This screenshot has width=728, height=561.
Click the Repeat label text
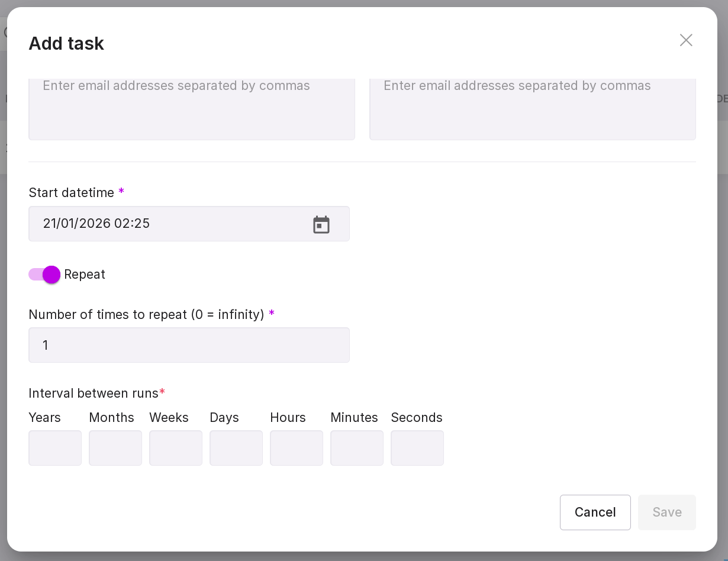pyautogui.click(x=85, y=275)
